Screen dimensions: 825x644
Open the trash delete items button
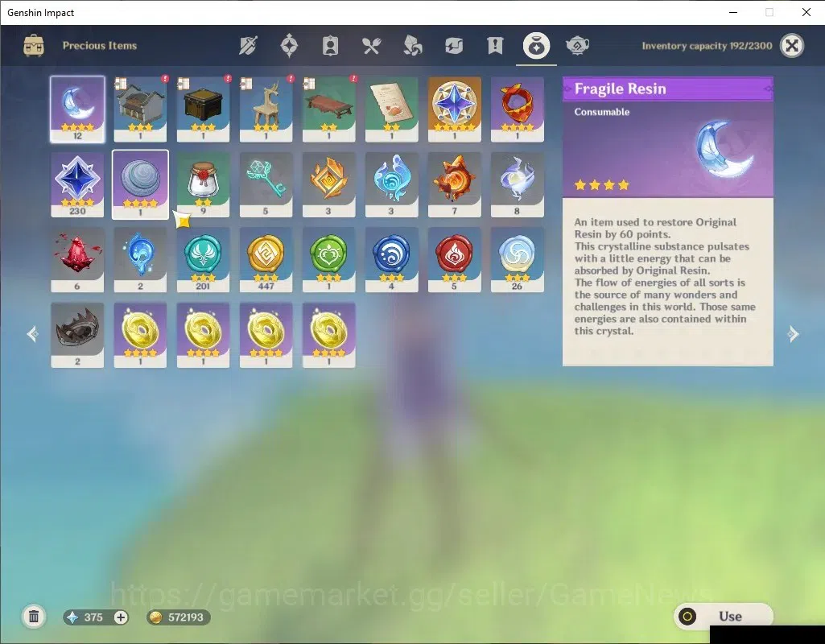click(34, 617)
